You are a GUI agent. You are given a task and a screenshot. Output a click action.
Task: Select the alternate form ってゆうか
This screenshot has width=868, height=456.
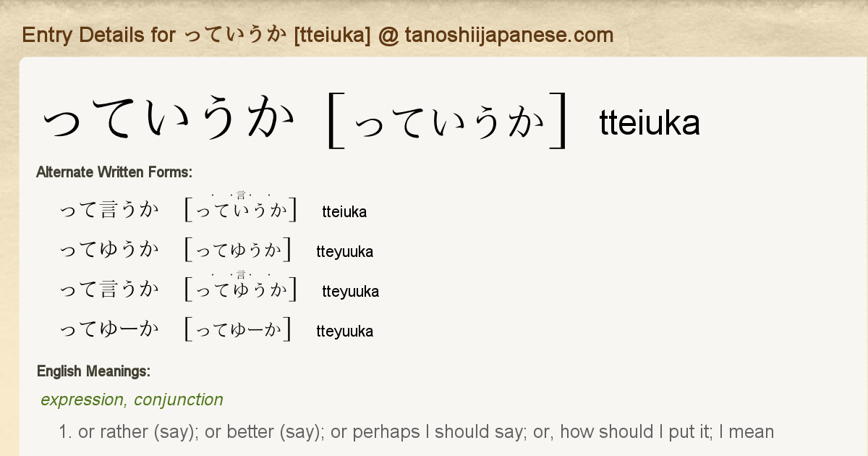pos(109,250)
